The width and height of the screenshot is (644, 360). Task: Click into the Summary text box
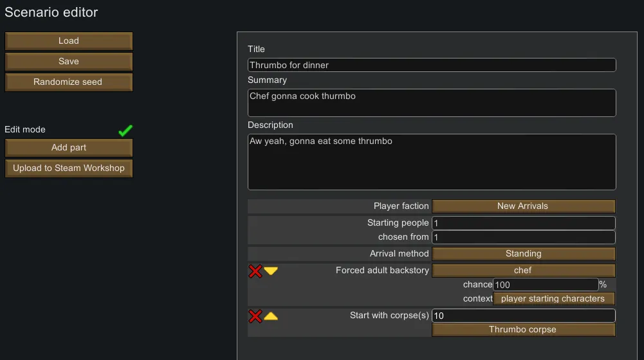point(432,103)
